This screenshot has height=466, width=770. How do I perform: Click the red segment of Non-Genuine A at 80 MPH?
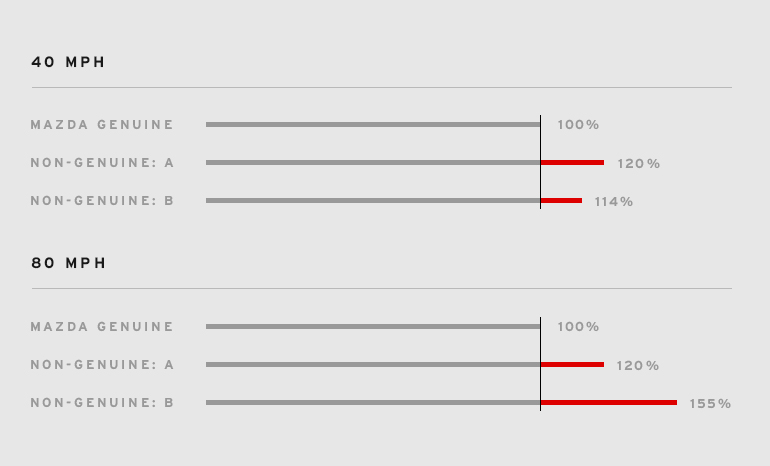coord(572,364)
